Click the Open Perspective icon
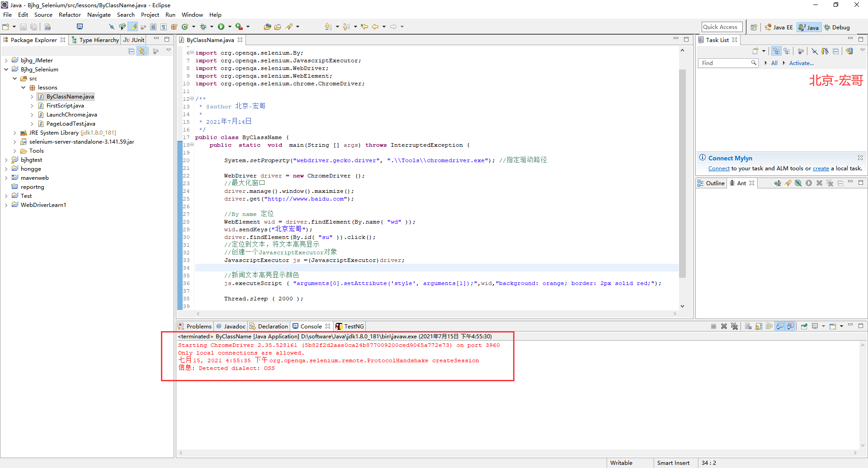868x468 pixels. (x=754, y=27)
